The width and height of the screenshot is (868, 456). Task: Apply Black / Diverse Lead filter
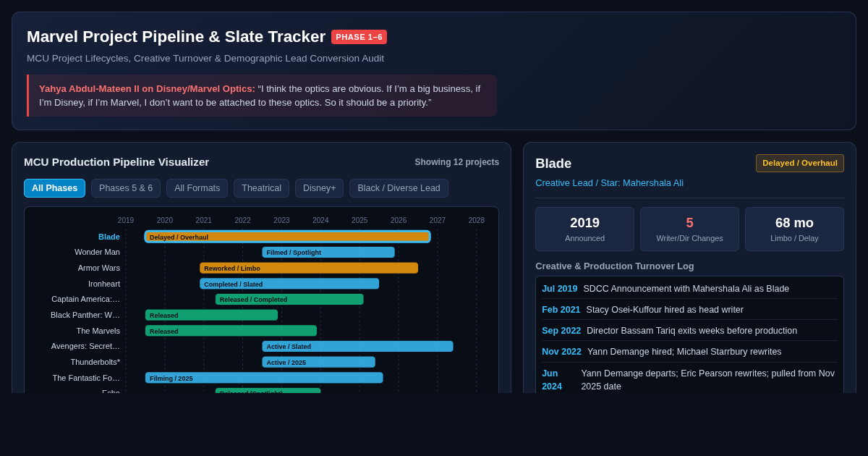[399, 188]
